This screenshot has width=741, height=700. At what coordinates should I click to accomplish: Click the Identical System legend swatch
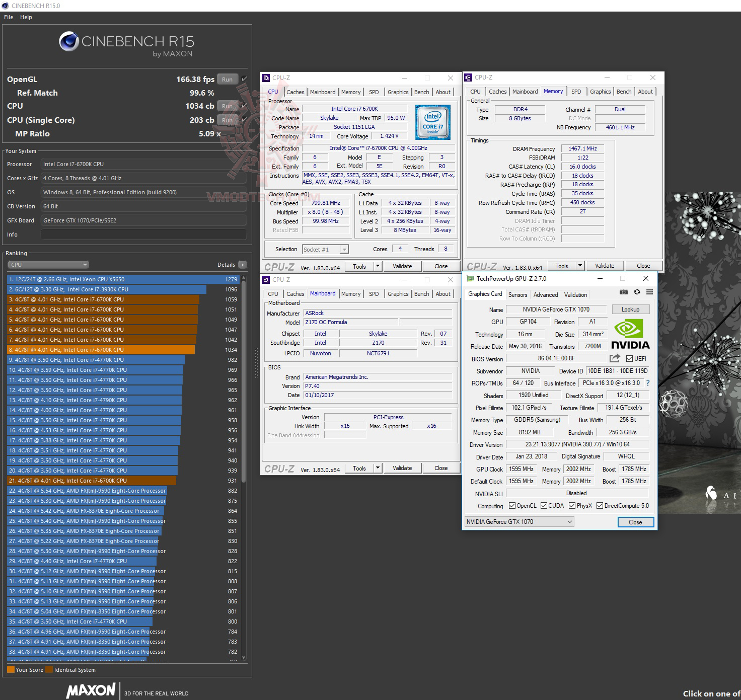[49, 670]
